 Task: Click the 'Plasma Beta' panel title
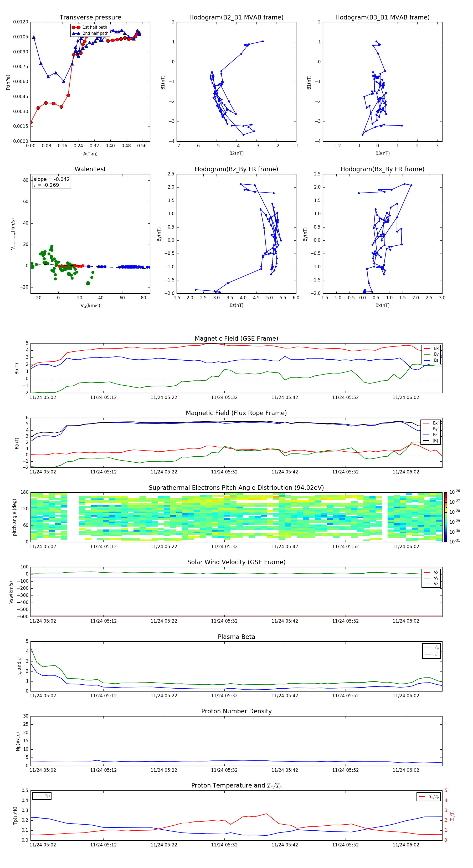point(236,637)
